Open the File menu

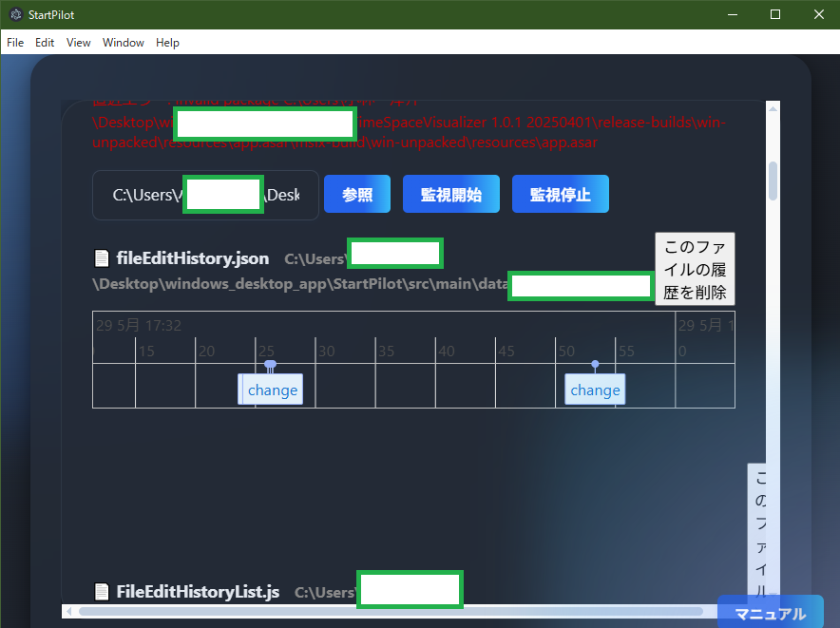point(15,43)
